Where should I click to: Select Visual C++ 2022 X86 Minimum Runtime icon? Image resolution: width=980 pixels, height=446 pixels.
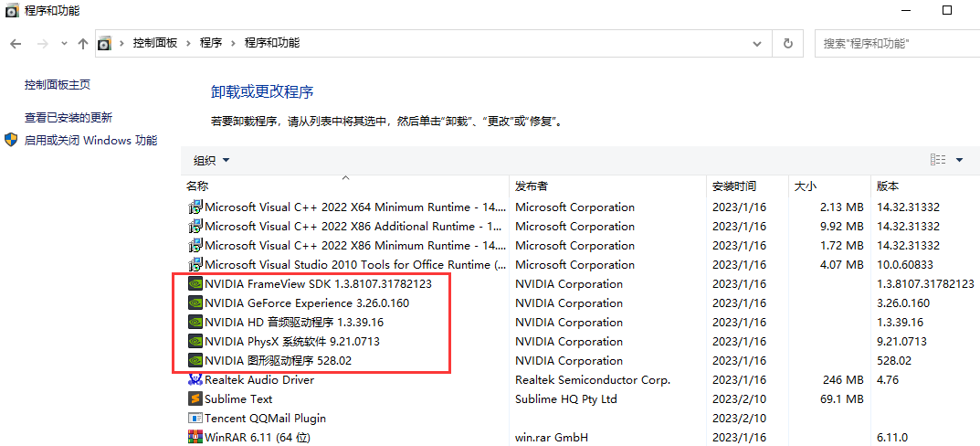pos(195,246)
